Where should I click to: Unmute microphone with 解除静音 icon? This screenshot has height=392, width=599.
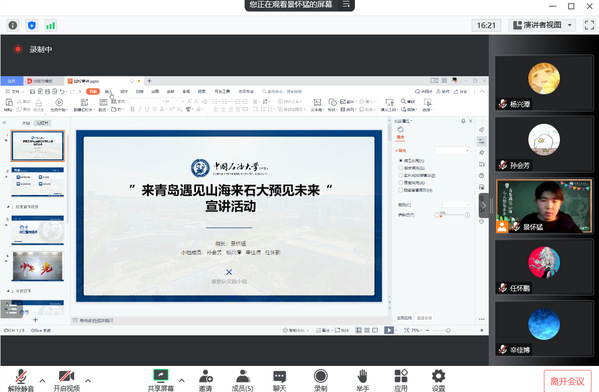click(21, 380)
